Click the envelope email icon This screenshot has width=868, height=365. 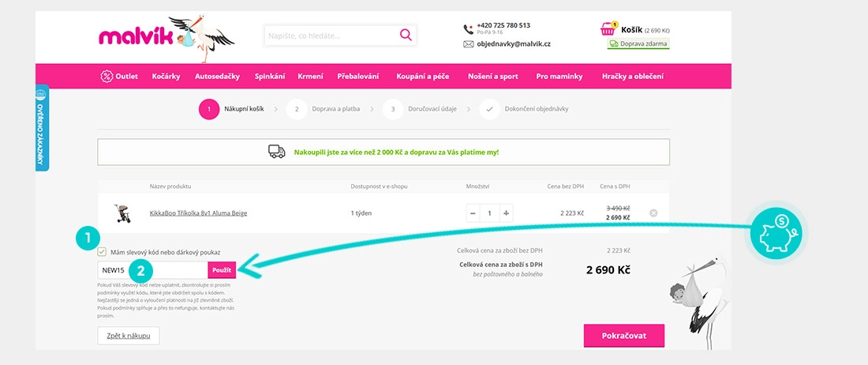tap(468, 44)
